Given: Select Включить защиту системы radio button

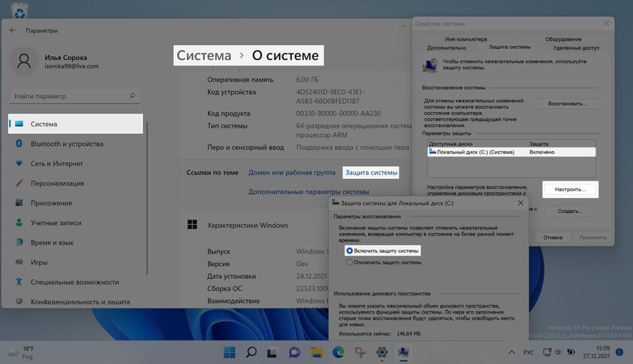Looking at the screenshot, I should click(349, 250).
